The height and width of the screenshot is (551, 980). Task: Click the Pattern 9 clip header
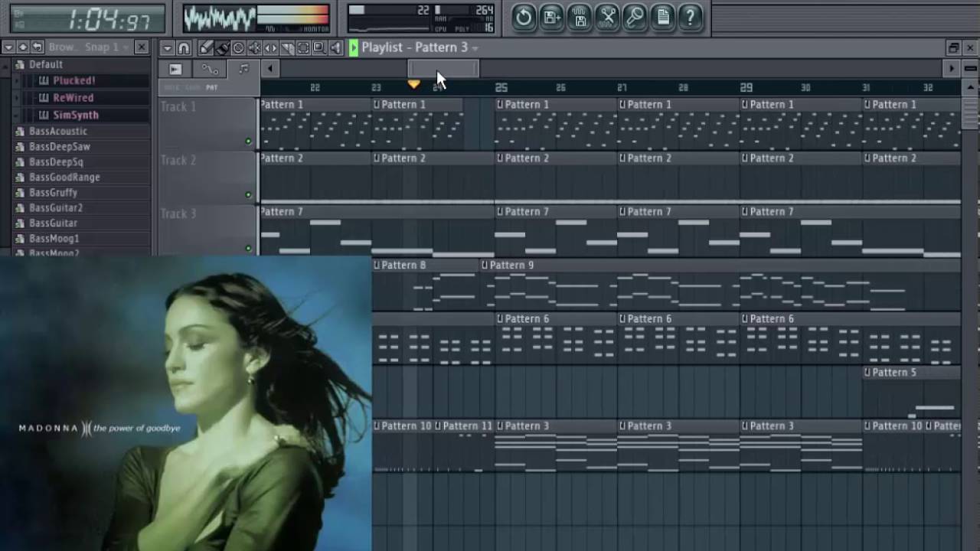tap(720, 265)
